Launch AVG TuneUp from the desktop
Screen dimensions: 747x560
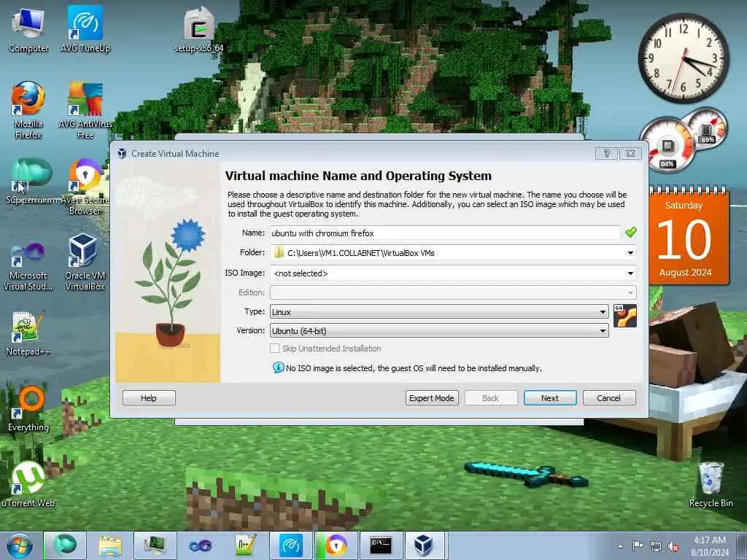point(85,29)
